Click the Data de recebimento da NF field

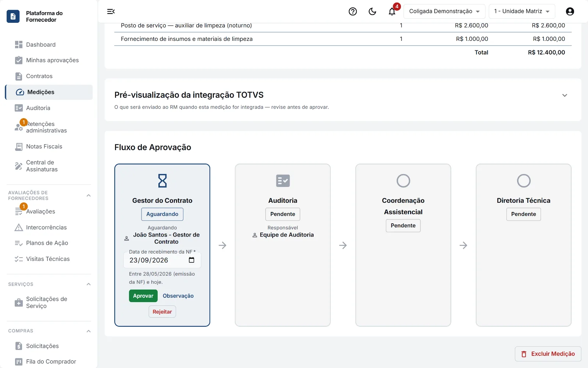(162, 260)
